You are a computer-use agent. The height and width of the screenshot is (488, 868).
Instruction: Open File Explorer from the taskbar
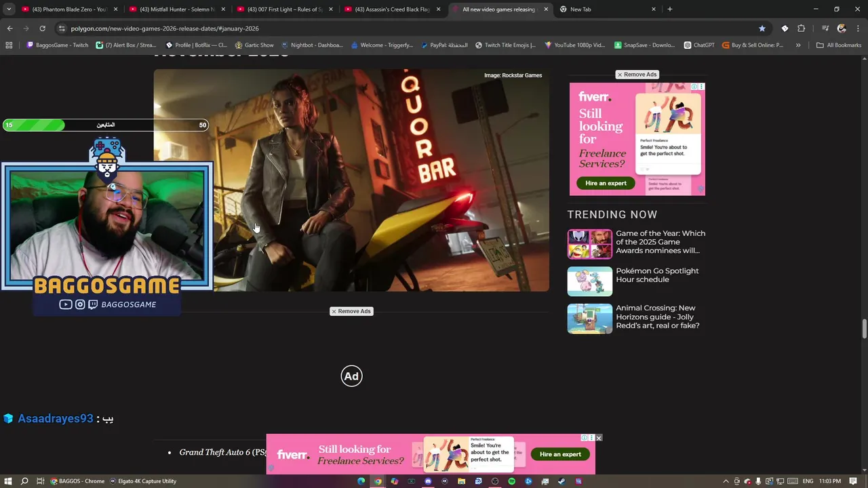pos(461,481)
